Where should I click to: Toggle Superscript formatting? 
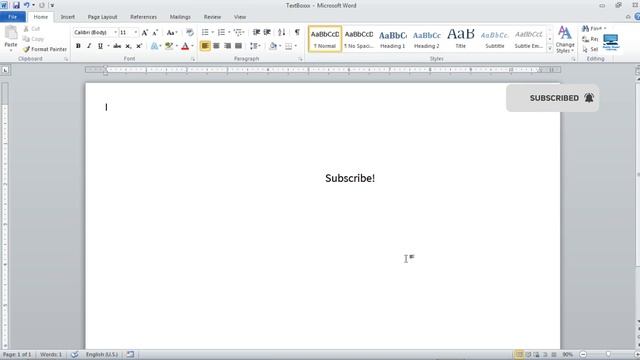point(139,46)
